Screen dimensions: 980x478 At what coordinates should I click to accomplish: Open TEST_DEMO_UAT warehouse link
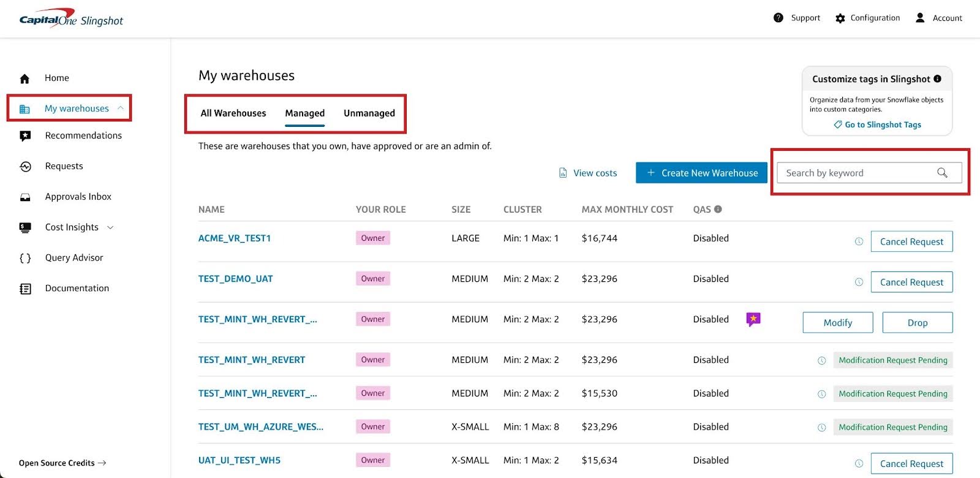pyautogui.click(x=236, y=279)
